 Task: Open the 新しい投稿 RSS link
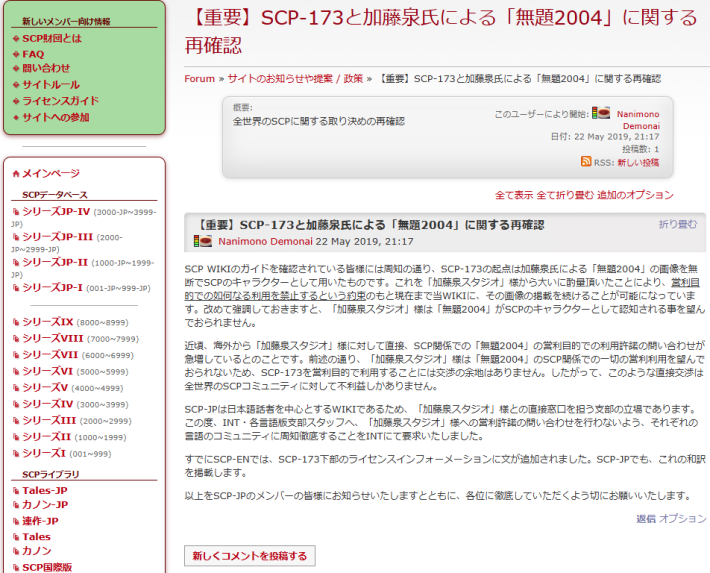coord(637,162)
